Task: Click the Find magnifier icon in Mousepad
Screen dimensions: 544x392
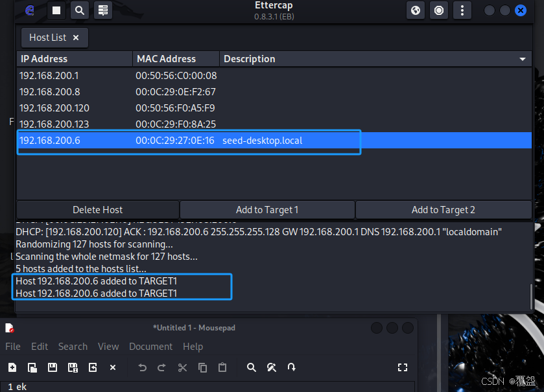Action: (x=252, y=367)
